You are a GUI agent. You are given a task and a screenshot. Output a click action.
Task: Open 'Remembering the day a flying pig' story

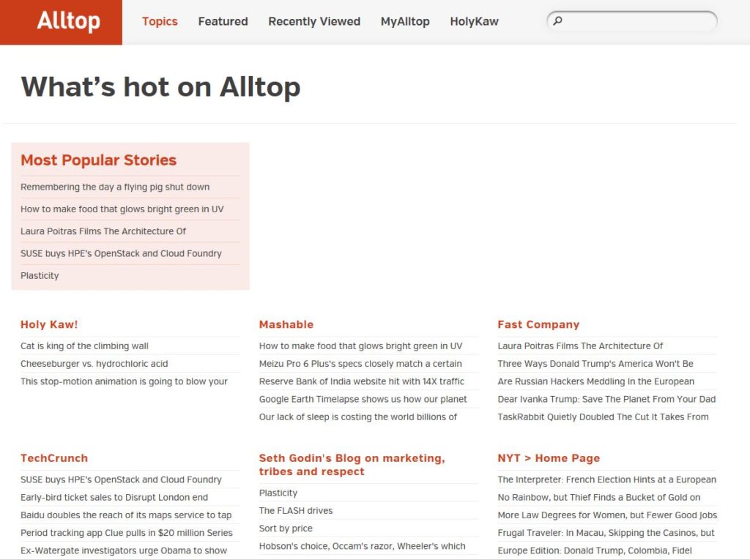tap(115, 187)
